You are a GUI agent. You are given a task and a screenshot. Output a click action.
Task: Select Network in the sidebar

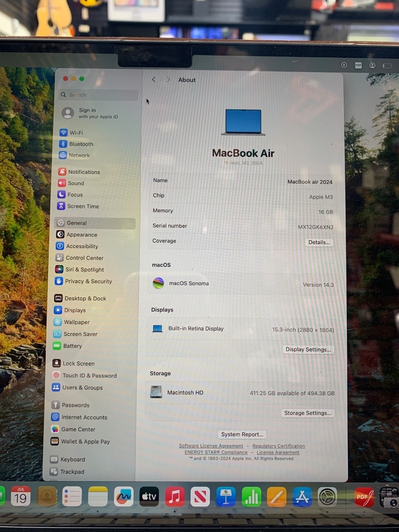click(x=74, y=155)
